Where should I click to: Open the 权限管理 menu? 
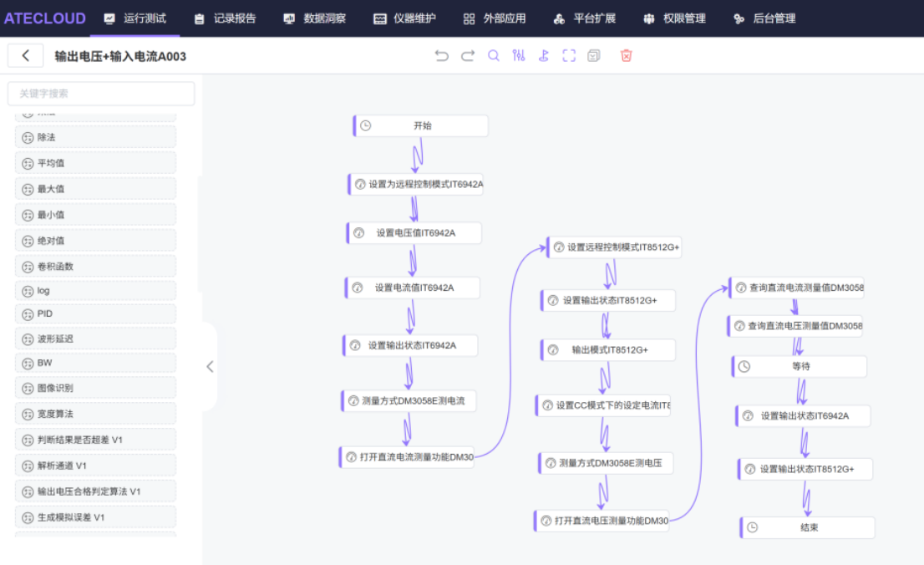[674, 18]
